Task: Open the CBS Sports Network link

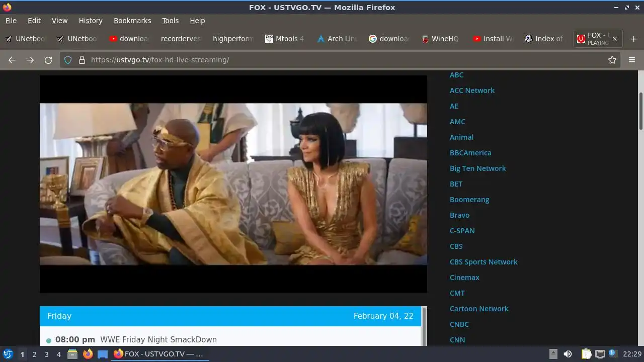Action: [x=484, y=262]
